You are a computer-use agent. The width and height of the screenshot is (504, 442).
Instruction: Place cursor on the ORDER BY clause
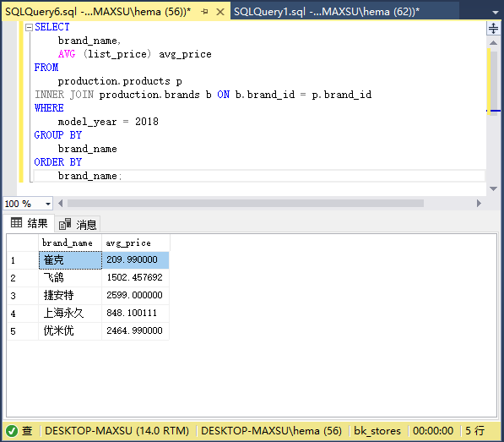coord(58,162)
